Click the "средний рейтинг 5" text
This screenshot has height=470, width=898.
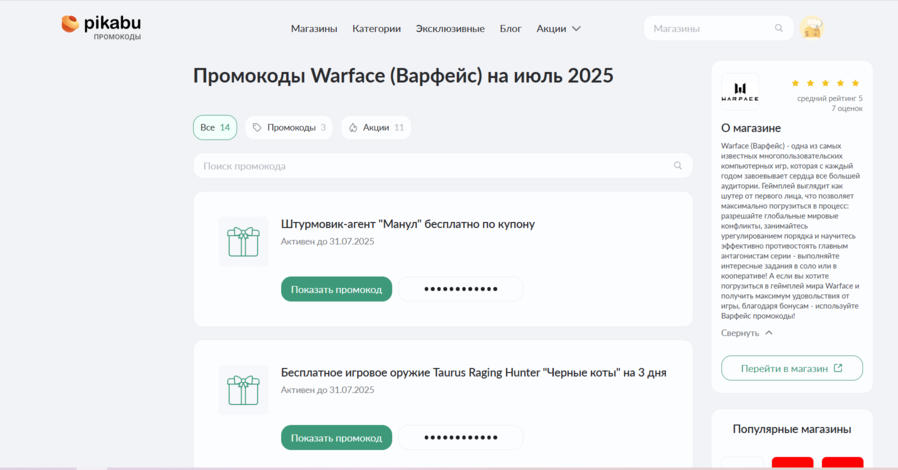[x=830, y=98]
